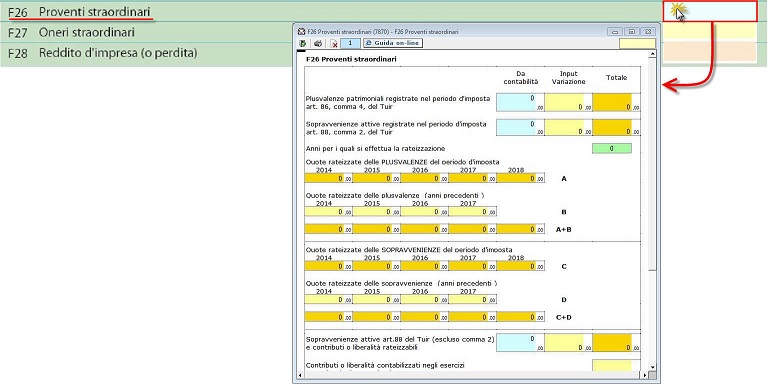Click Plusvalenze patrimoniali Da contabilità blue field
This screenshot has height=384, width=768.
pyautogui.click(x=520, y=102)
